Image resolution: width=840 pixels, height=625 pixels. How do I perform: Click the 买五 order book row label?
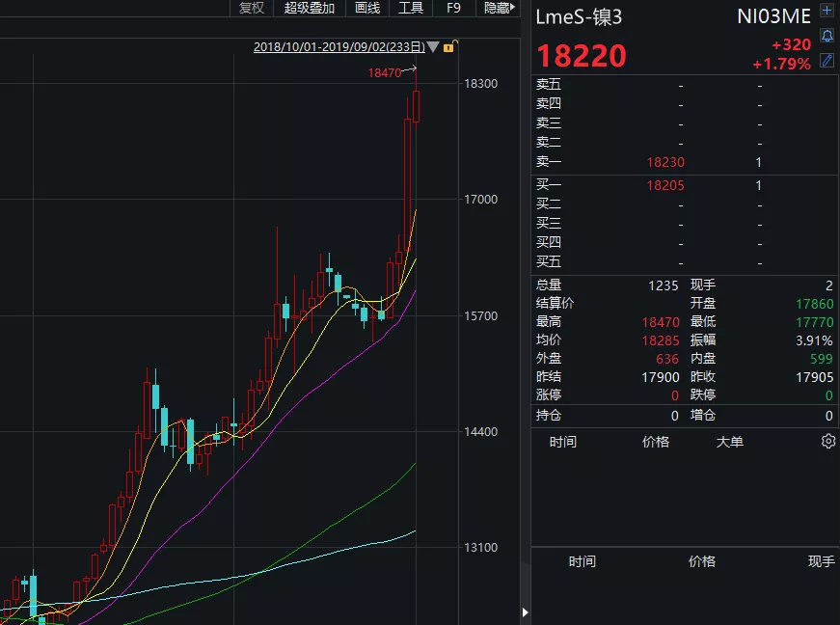coord(549,261)
